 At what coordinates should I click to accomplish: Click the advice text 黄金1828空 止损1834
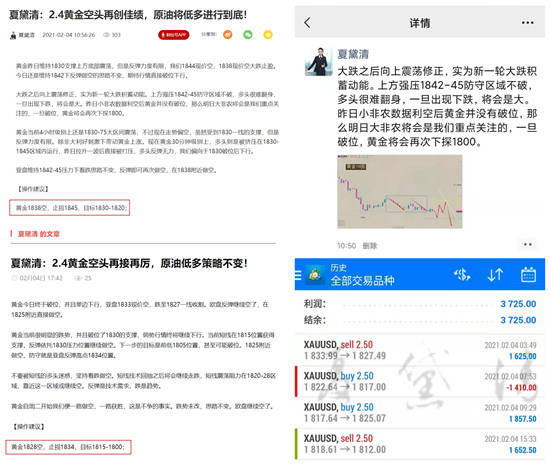coord(68,447)
